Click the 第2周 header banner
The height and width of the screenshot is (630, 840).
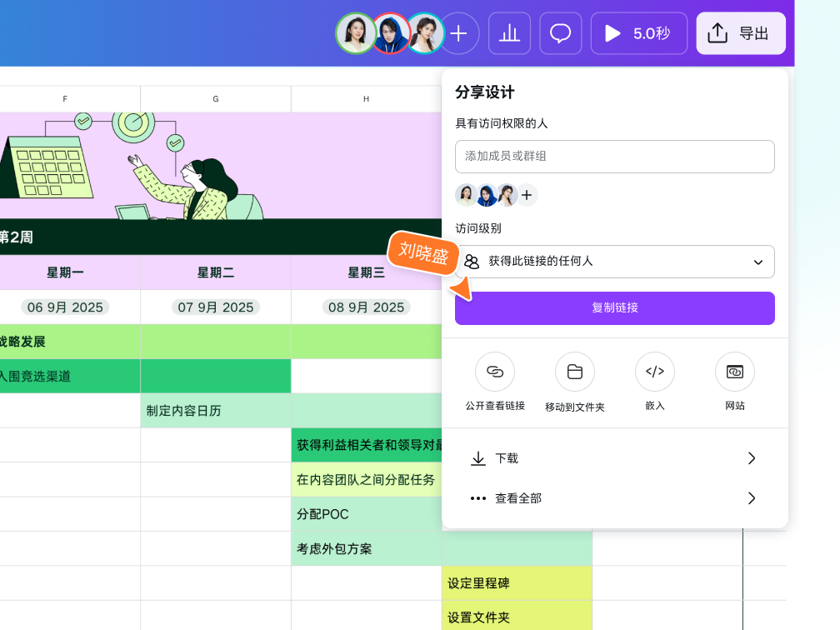(x=221, y=237)
